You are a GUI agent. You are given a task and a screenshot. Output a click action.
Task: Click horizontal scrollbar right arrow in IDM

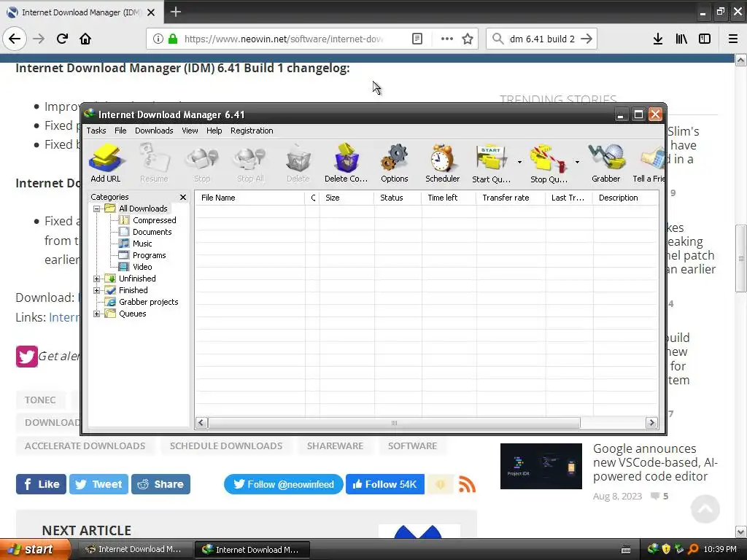(x=651, y=423)
